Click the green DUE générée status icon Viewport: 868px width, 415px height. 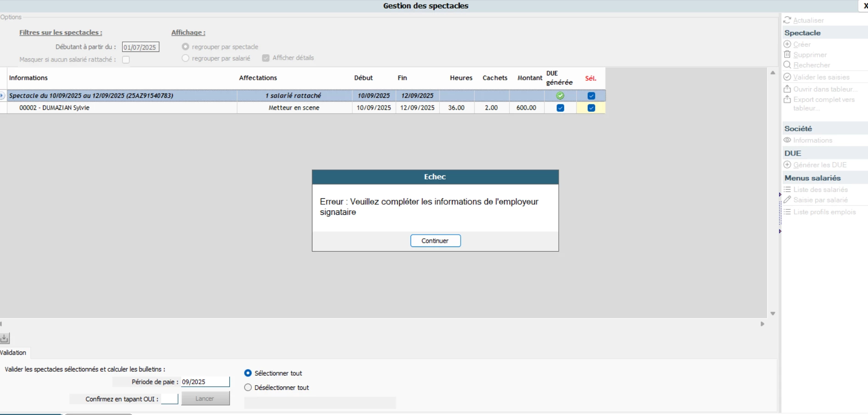point(560,96)
